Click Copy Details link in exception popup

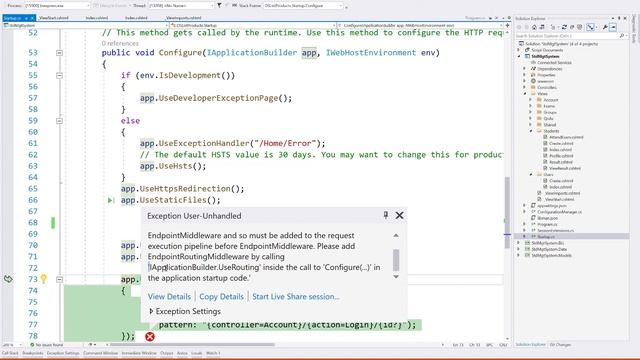click(221, 297)
